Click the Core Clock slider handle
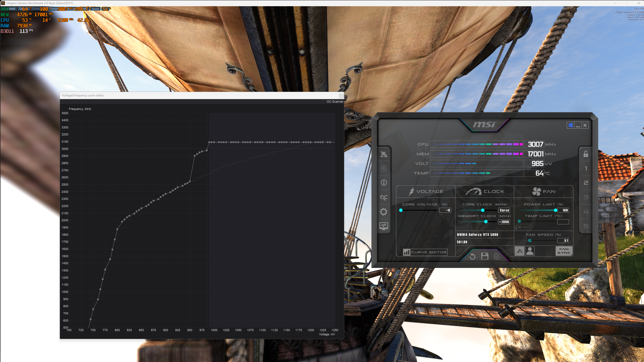The height and width of the screenshot is (362, 644). pos(483,210)
